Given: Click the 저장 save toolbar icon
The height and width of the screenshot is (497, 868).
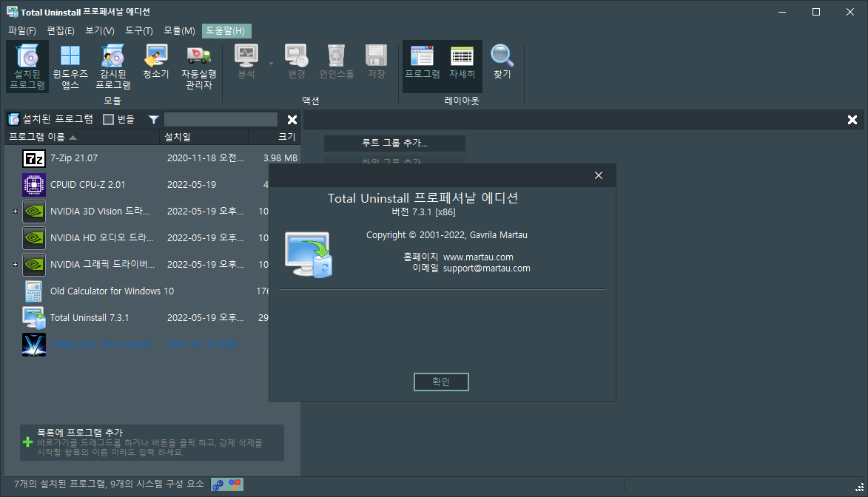Looking at the screenshot, I should pyautogui.click(x=377, y=62).
